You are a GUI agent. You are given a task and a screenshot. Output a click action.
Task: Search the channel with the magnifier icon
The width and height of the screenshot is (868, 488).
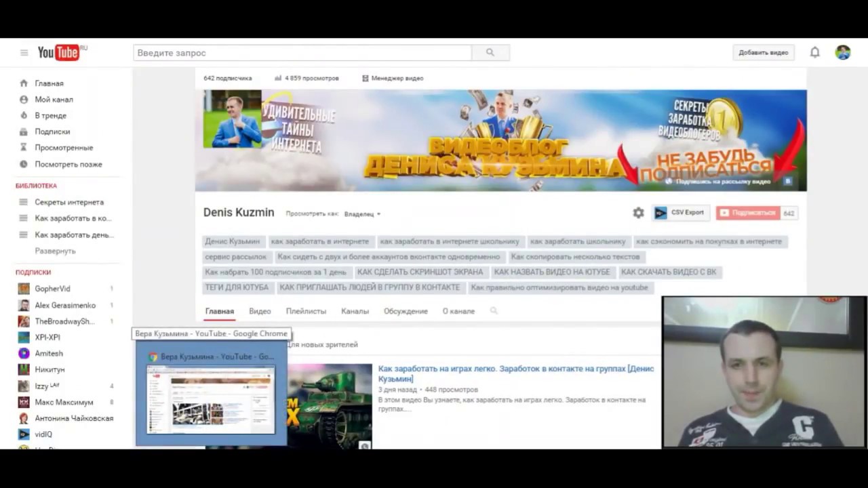pos(494,311)
